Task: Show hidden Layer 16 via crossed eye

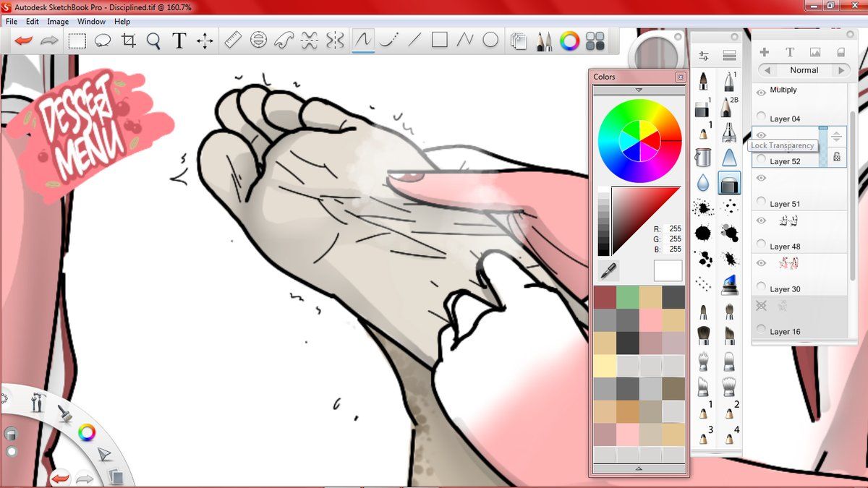Action: click(x=761, y=306)
